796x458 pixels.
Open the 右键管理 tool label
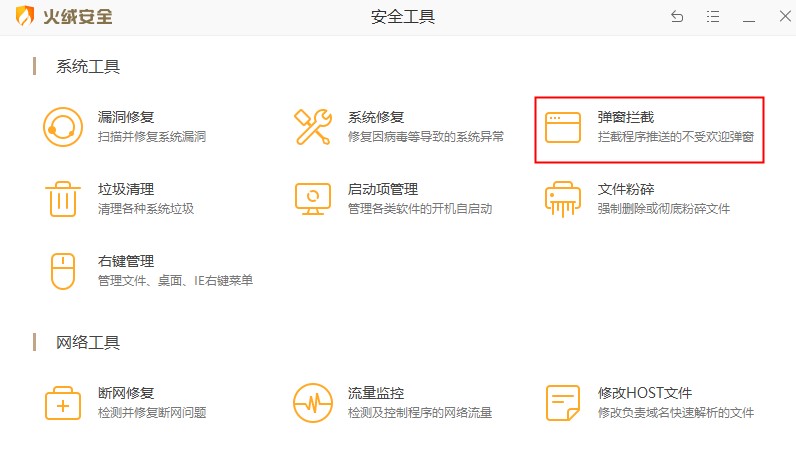(126, 261)
